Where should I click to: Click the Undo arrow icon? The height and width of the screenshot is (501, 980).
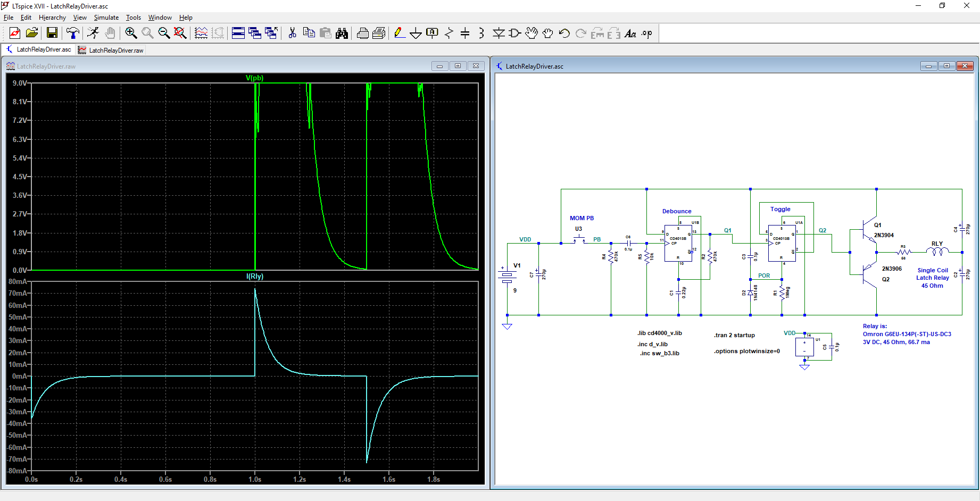point(564,34)
